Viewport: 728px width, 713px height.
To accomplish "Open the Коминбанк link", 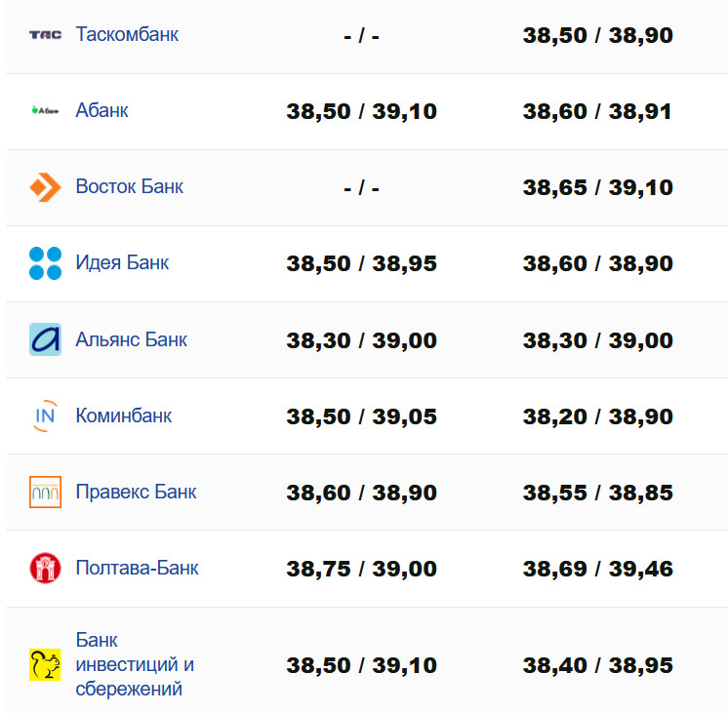I will [123, 416].
